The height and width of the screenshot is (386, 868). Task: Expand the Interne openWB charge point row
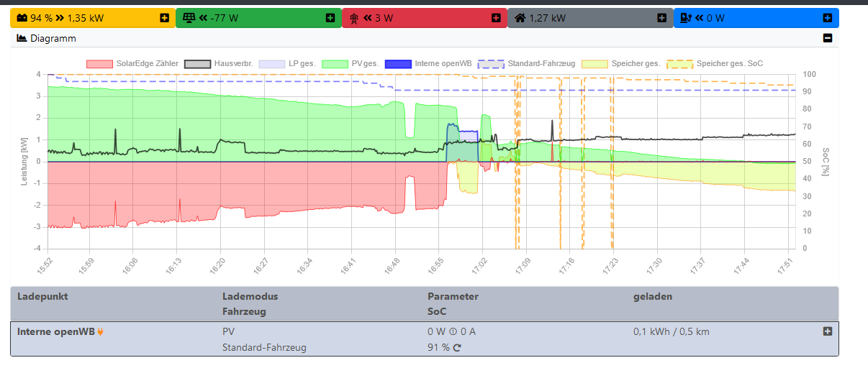tap(828, 331)
